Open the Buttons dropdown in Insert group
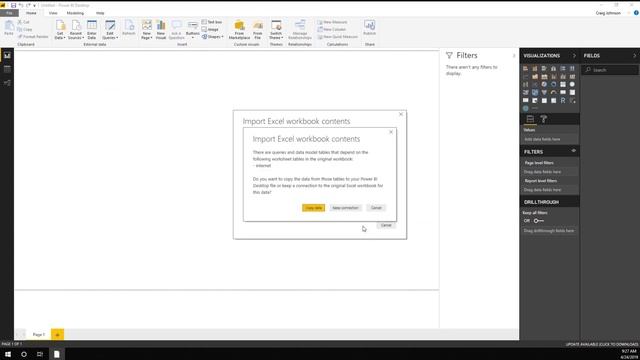The width and height of the screenshot is (640, 360). click(x=193, y=29)
